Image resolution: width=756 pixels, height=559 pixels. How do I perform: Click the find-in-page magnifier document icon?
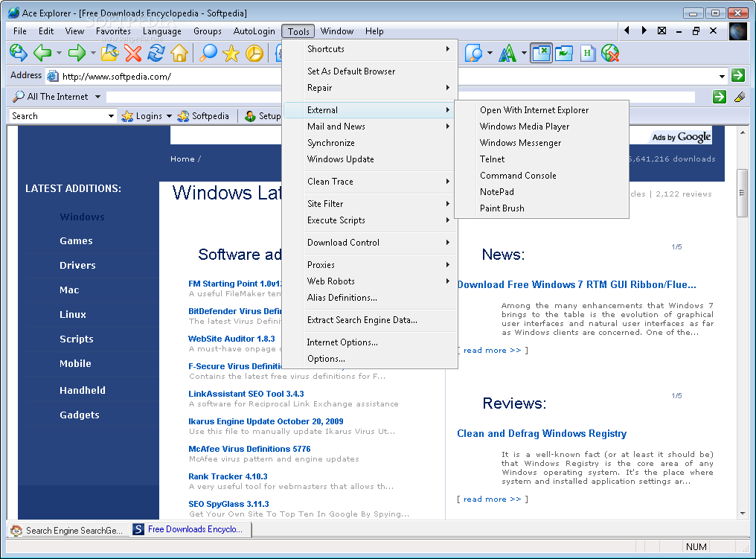click(473, 53)
